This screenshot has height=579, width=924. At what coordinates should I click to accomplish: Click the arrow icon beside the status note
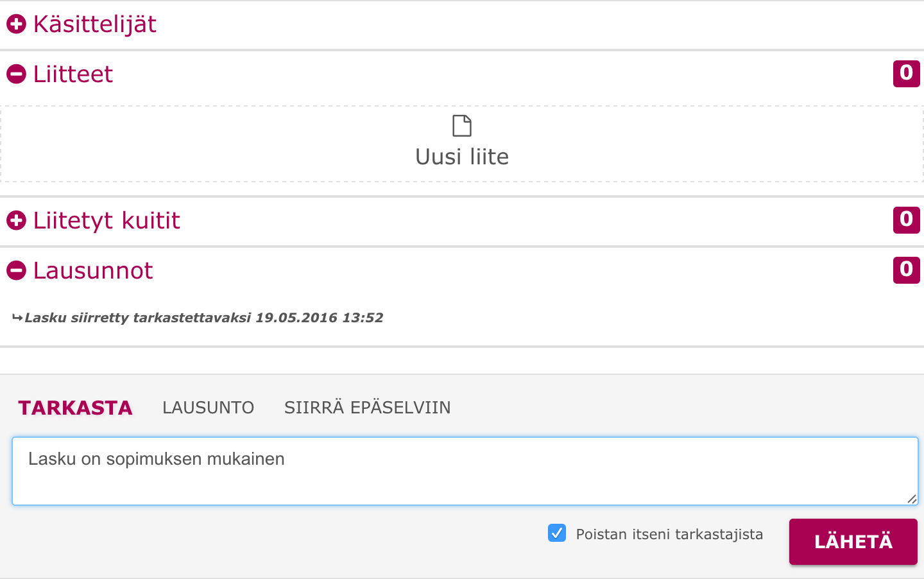click(17, 318)
